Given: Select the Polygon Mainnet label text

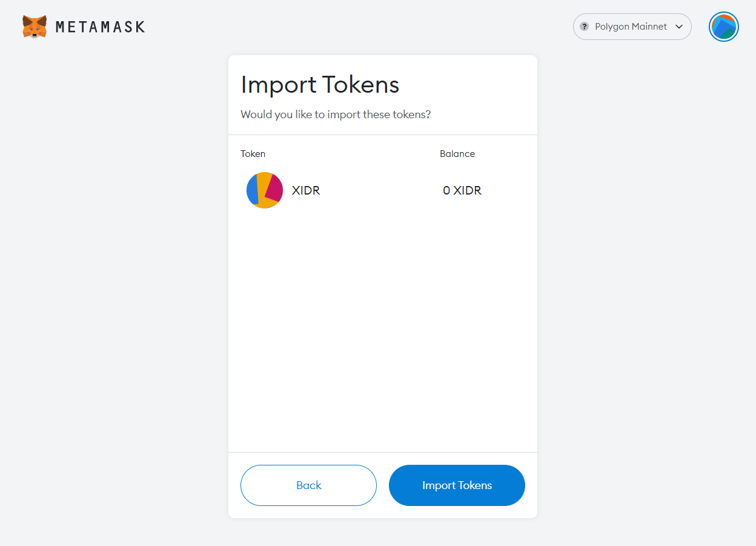Looking at the screenshot, I should pyautogui.click(x=631, y=27).
